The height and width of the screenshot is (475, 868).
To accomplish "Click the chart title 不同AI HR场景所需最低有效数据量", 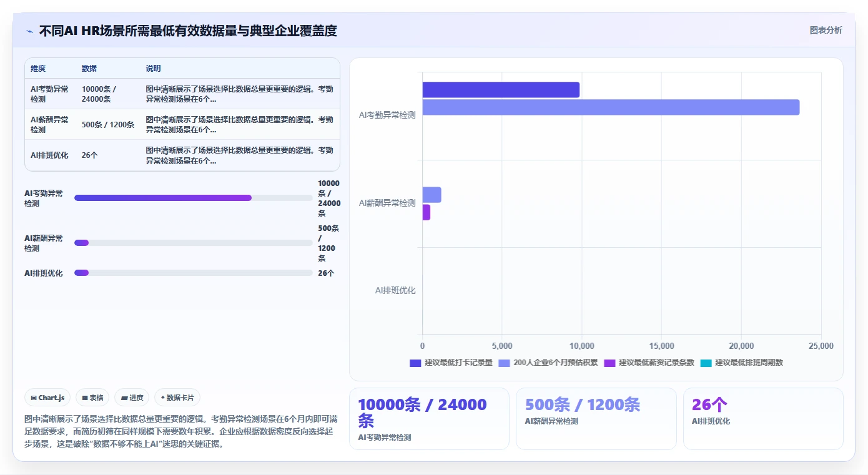I will 188,31.
